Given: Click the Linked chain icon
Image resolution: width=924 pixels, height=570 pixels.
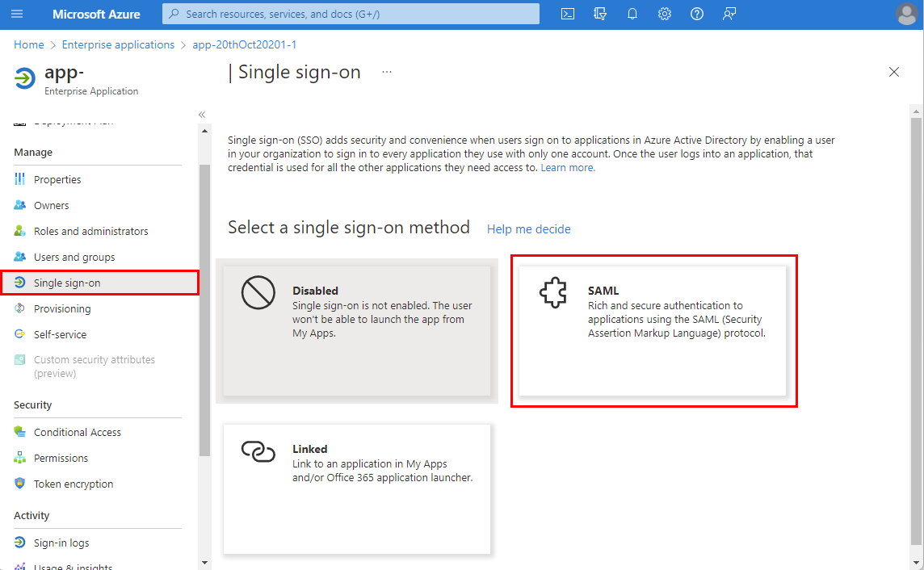Looking at the screenshot, I should click(258, 451).
